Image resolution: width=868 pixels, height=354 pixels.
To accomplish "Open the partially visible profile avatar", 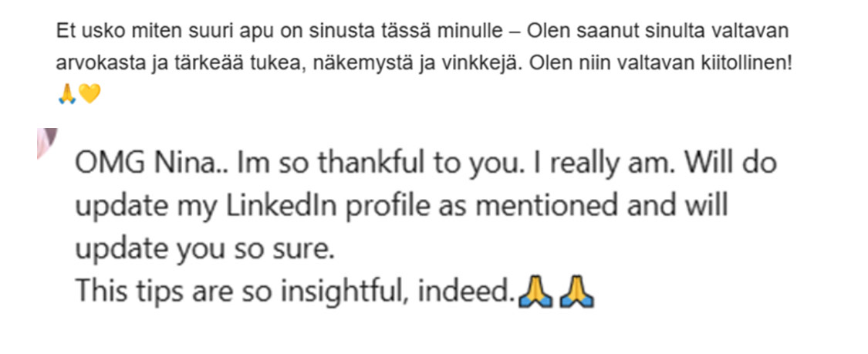I will [46, 143].
